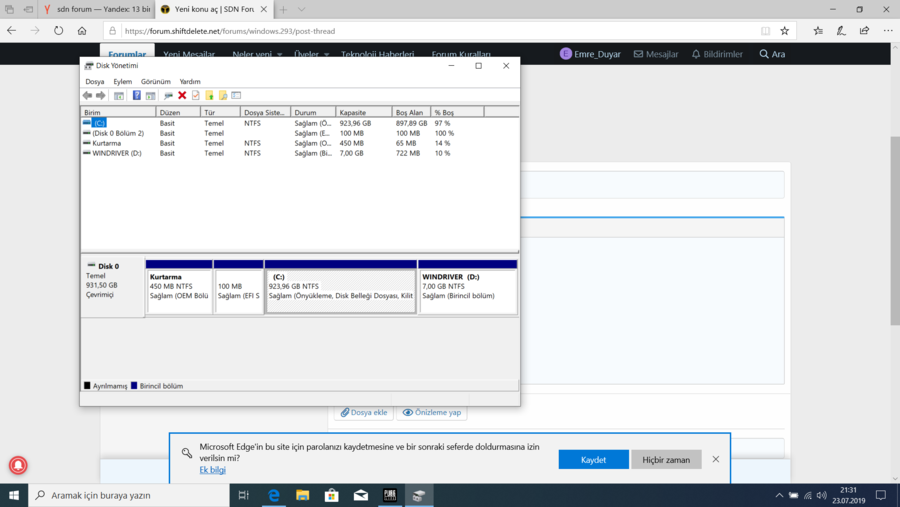Open the Edge tab list chevron

302,9
